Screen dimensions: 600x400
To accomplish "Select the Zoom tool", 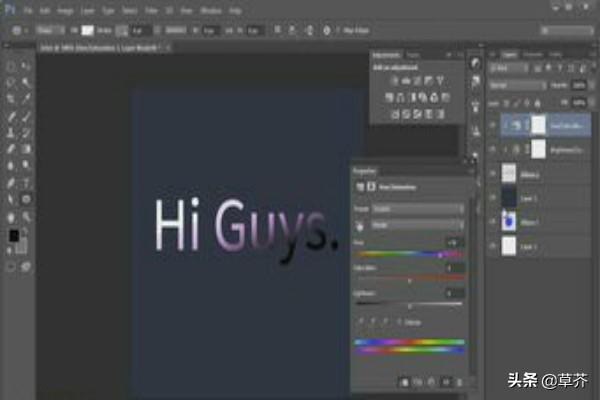I will click(x=26, y=217).
